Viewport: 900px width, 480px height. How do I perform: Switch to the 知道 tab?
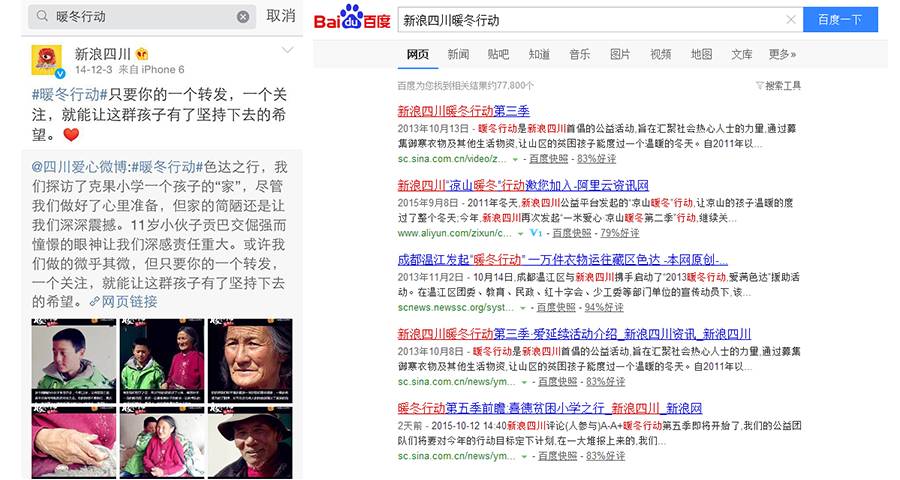pos(539,55)
